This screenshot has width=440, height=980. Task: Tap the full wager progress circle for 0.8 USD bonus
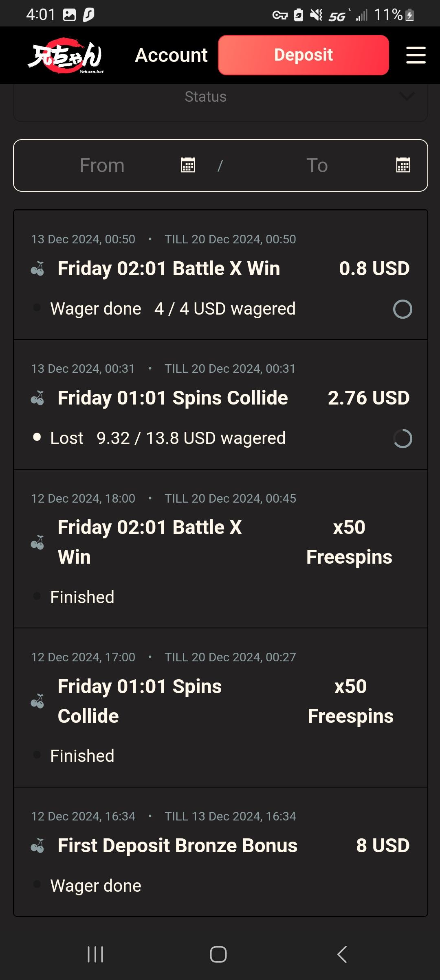pyautogui.click(x=403, y=309)
